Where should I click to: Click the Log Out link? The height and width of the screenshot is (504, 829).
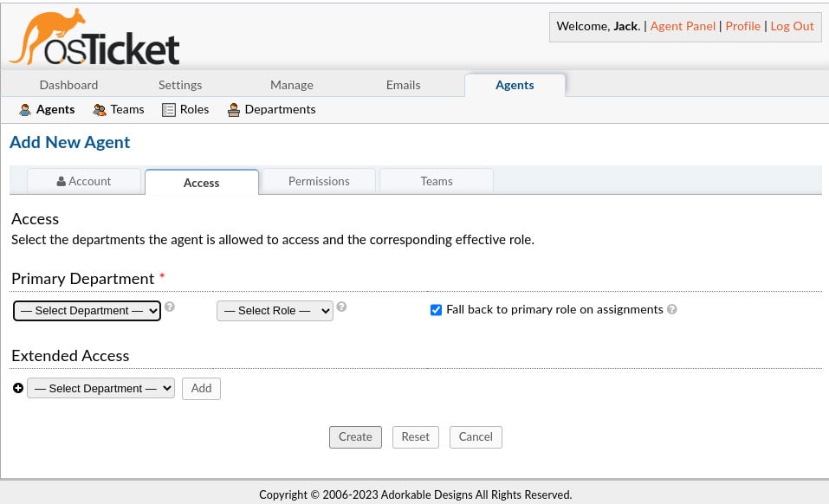(x=792, y=26)
